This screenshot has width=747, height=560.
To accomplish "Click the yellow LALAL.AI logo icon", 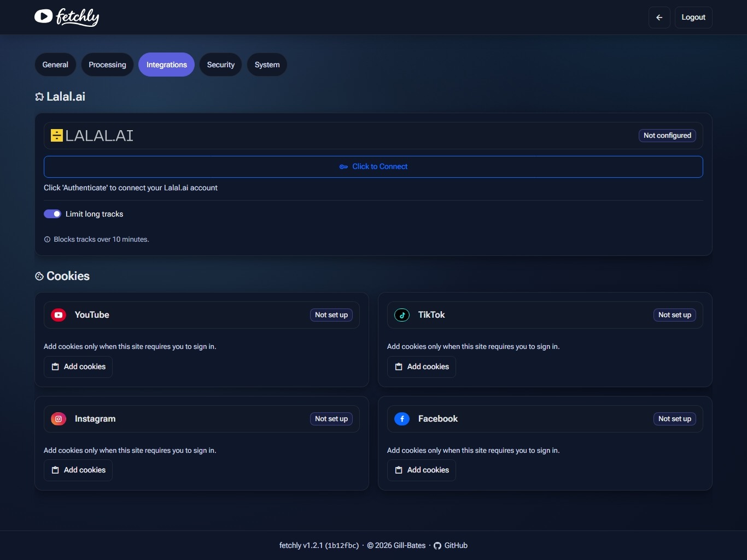I will [57, 136].
